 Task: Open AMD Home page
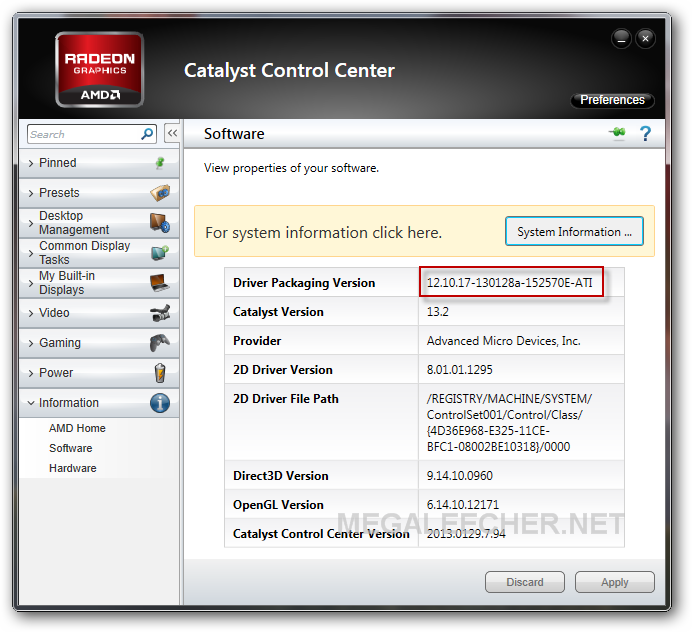click(x=77, y=428)
